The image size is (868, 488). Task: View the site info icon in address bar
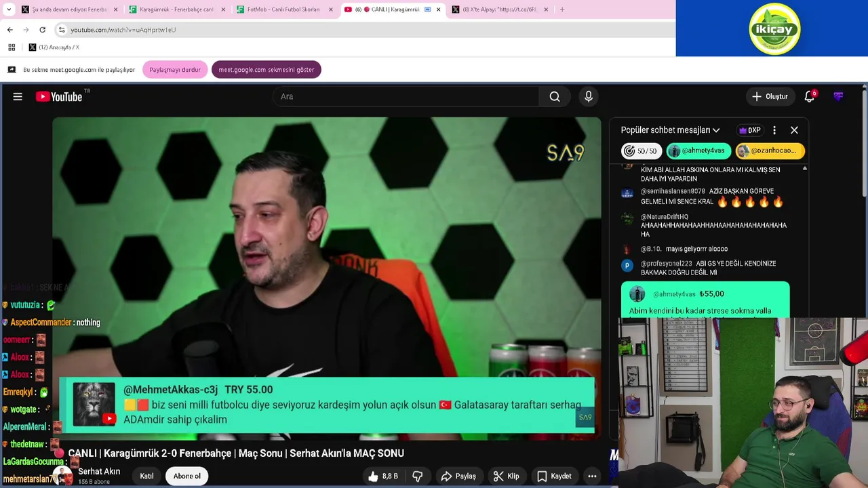click(x=62, y=30)
